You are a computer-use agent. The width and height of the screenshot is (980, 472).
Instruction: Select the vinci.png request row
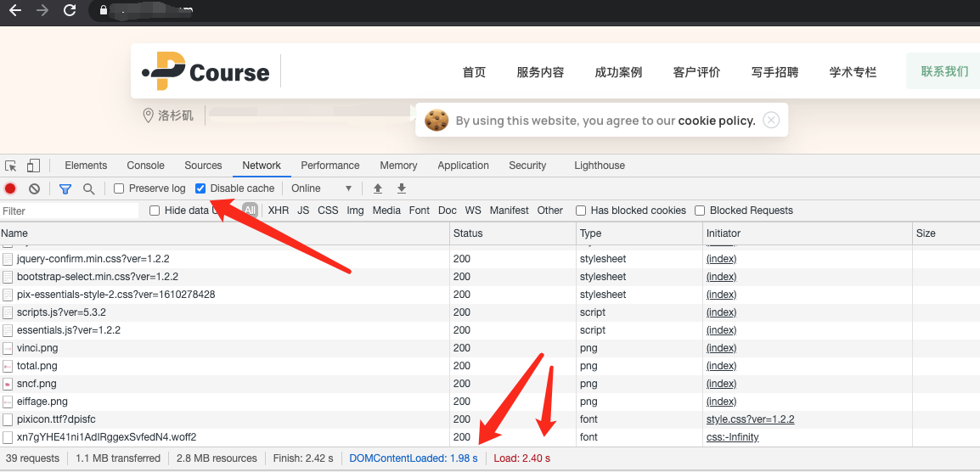pos(37,348)
